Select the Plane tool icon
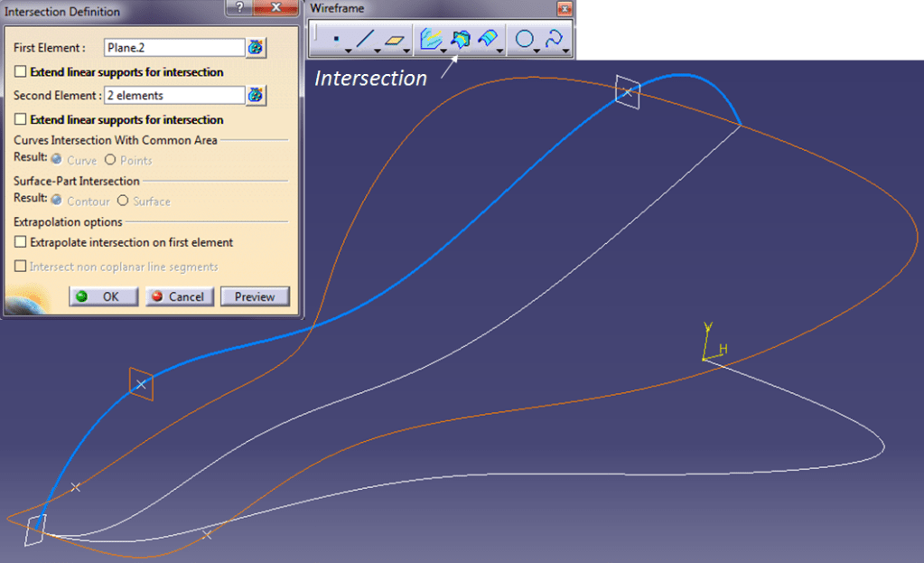 395,40
